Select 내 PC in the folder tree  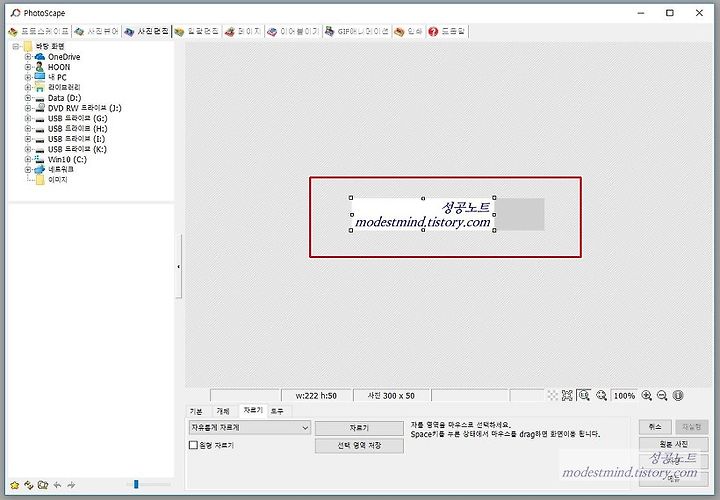click(x=57, y=77)
